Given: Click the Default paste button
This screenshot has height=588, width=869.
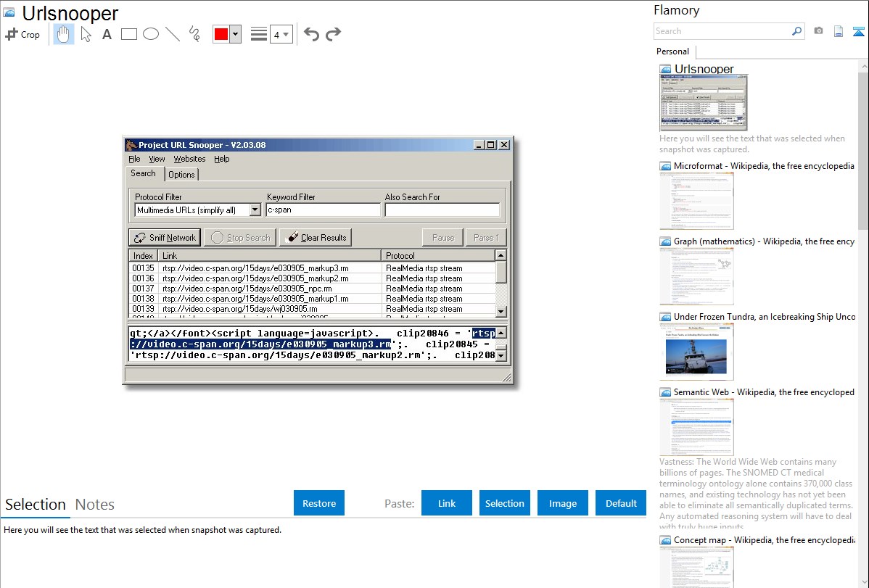Looking at the screenshot, I should click(x=621, y=503).
